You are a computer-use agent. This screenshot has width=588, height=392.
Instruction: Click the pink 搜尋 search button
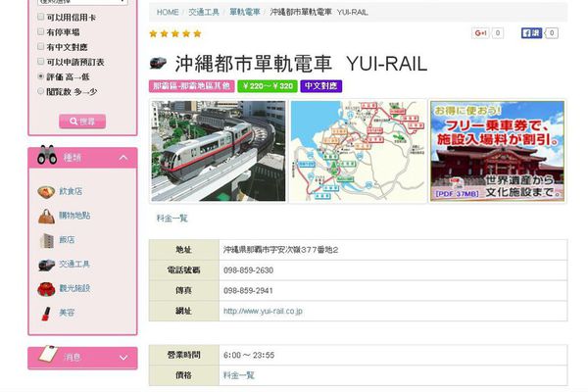(x=82, y=122)
